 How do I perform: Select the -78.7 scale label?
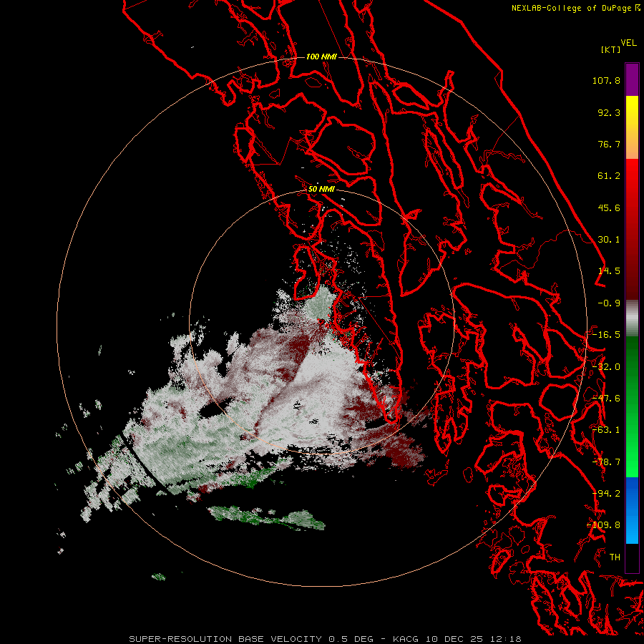606,462
